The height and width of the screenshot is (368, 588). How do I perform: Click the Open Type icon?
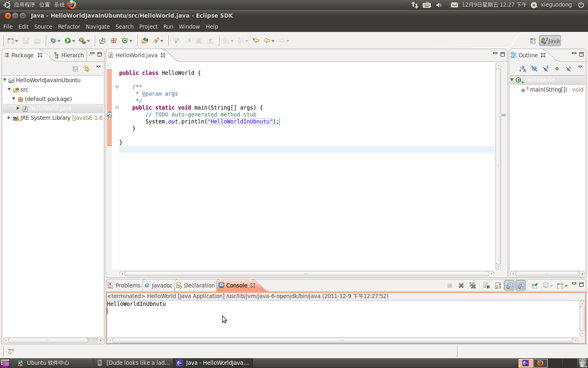tap(145, 40)
